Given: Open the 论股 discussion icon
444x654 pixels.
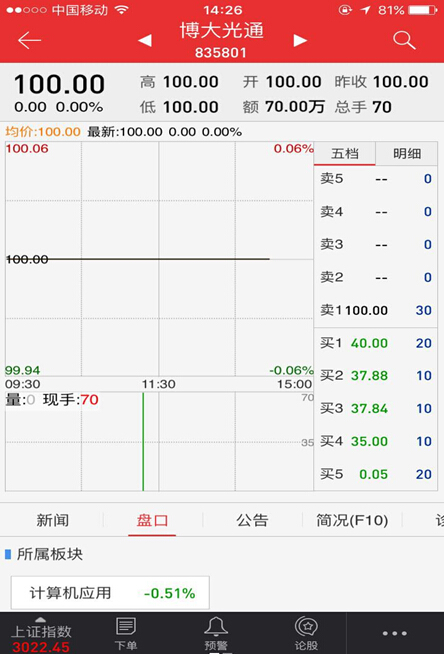Looking at the screenshot, I should pos(306,634).
